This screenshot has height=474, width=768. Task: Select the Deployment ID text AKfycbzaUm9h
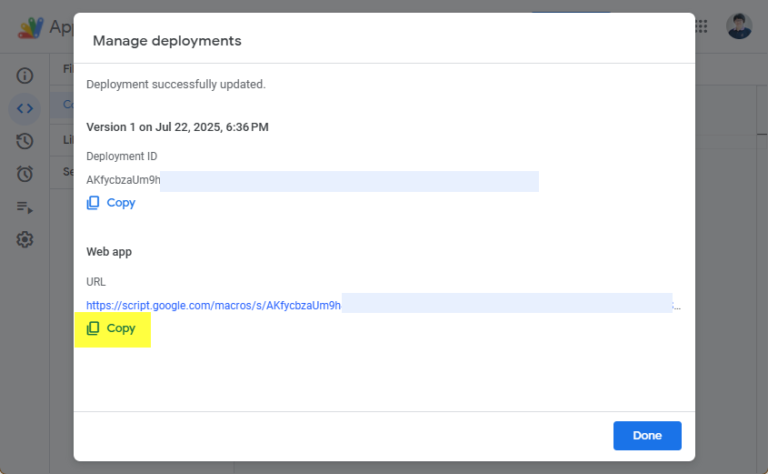click(123, 180)
